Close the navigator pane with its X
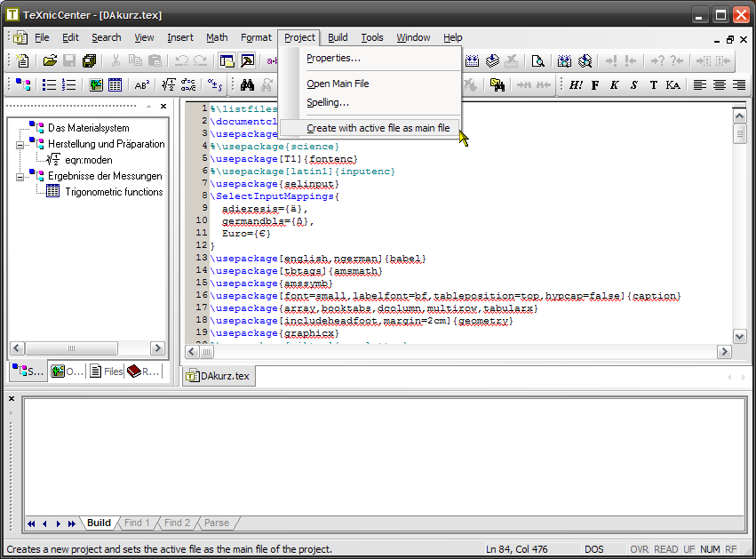 click(163, 106)
